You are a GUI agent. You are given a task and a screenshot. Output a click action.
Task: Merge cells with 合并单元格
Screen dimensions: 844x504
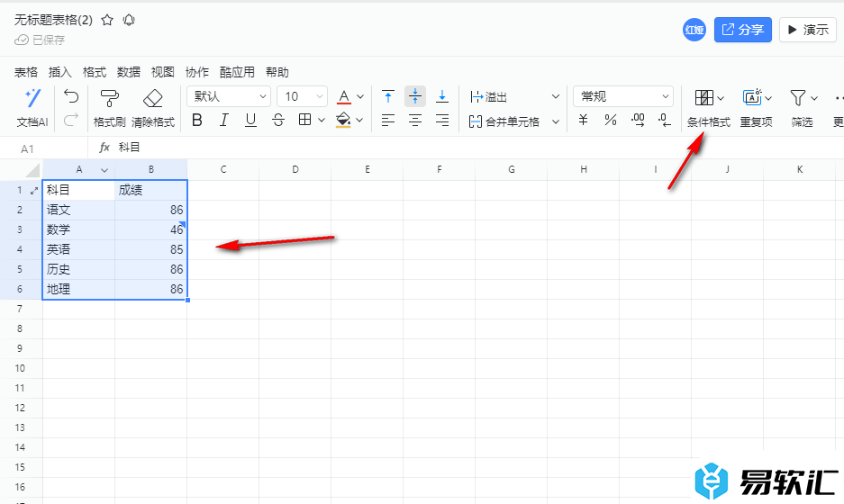(504, 121)
